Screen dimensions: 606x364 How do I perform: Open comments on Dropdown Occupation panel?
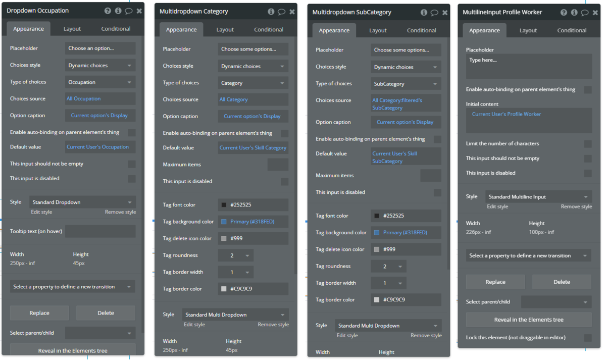(129, 11)
